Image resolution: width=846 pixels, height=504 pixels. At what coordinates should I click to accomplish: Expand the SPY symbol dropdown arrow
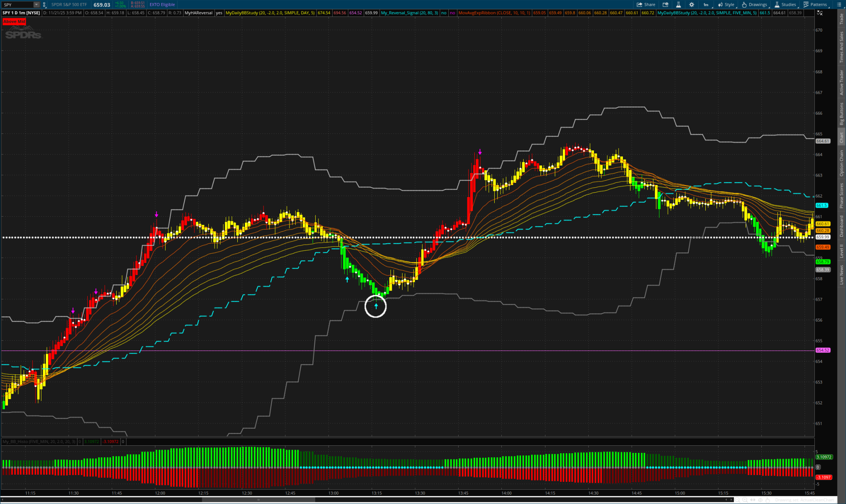point(37,4)
